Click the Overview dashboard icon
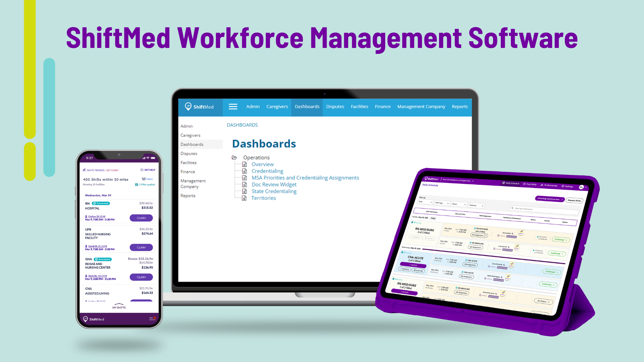The image size is (644, 362). click(x=244, y=164)
